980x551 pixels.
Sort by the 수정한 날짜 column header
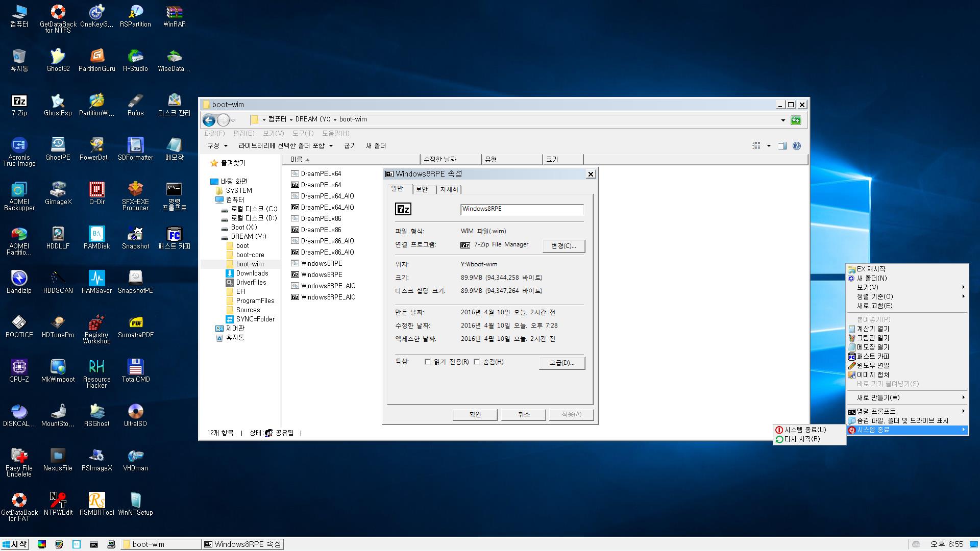coord(451,159)
